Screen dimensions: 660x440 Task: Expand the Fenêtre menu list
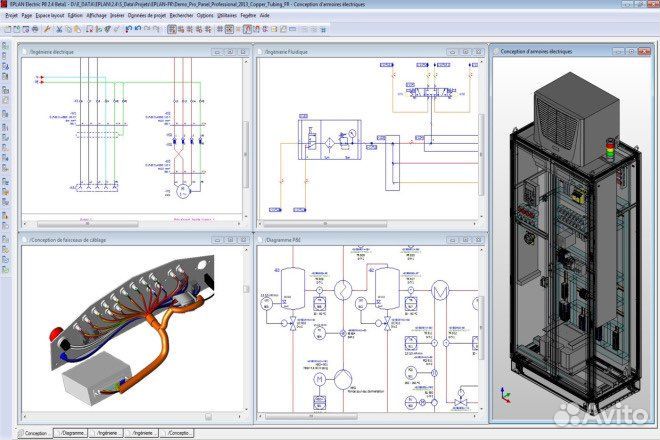(246, 17)
